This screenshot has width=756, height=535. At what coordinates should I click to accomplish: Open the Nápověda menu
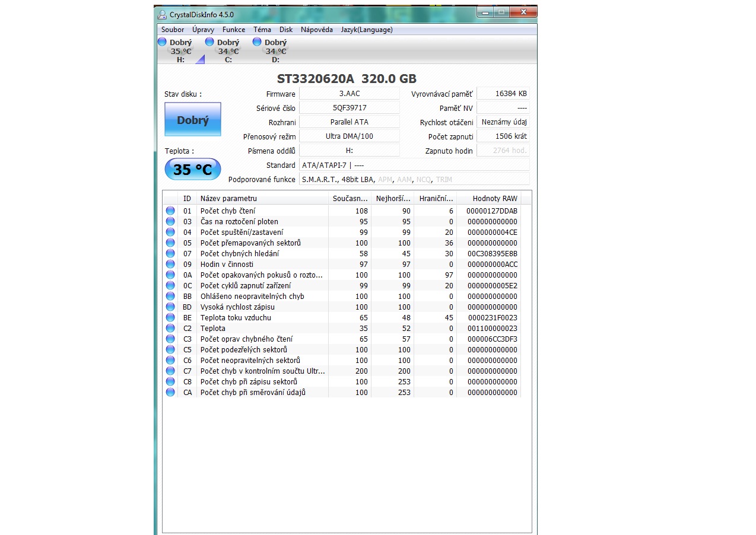(x=317, y=30)
